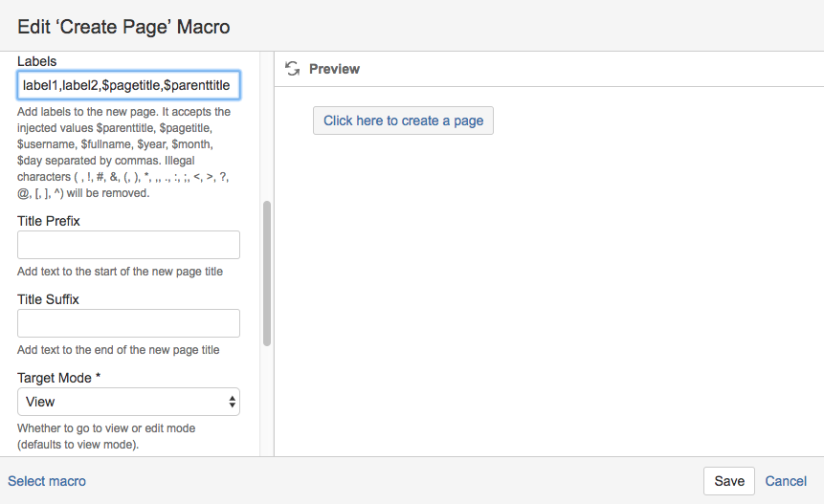824x504 pixels.
Task: Click into the Title Suffix field
Action: [129, 323]
